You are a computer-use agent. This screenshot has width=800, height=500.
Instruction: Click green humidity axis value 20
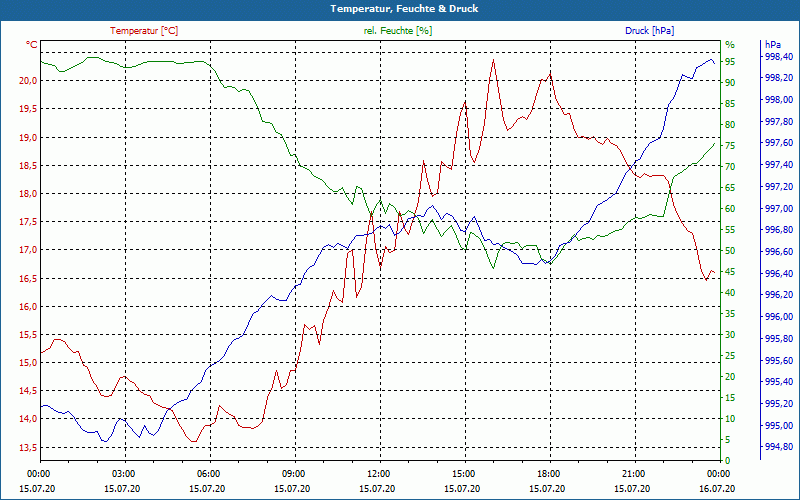point(730,377)
